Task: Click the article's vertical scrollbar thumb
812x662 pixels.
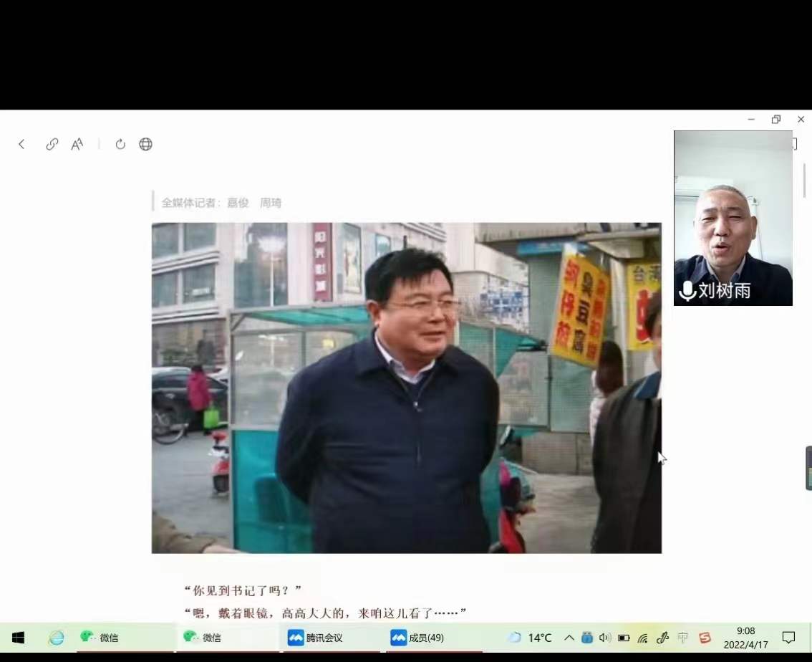Action: tap(805, 181)
